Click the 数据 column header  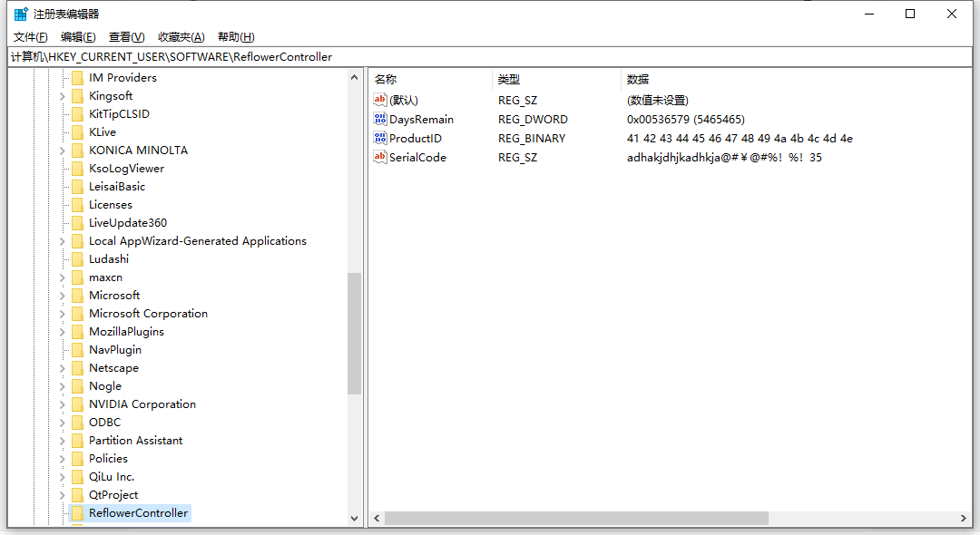(x=637, y=79)
